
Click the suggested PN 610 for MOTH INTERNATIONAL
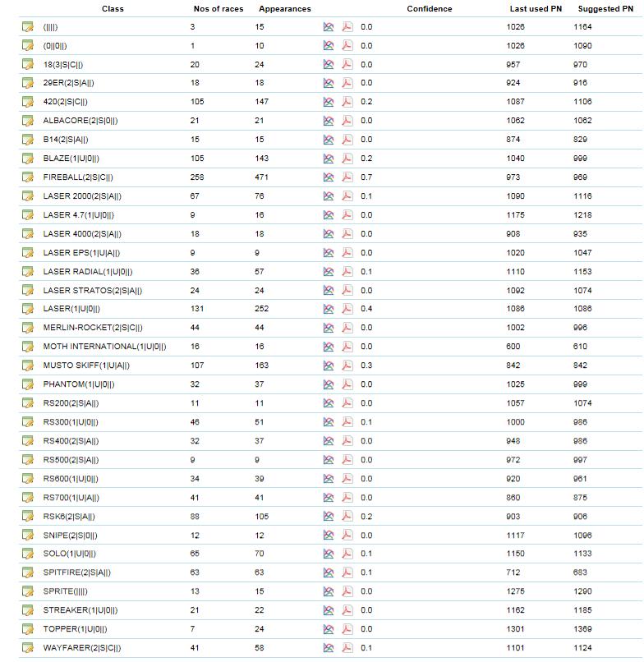click(580, 347)
